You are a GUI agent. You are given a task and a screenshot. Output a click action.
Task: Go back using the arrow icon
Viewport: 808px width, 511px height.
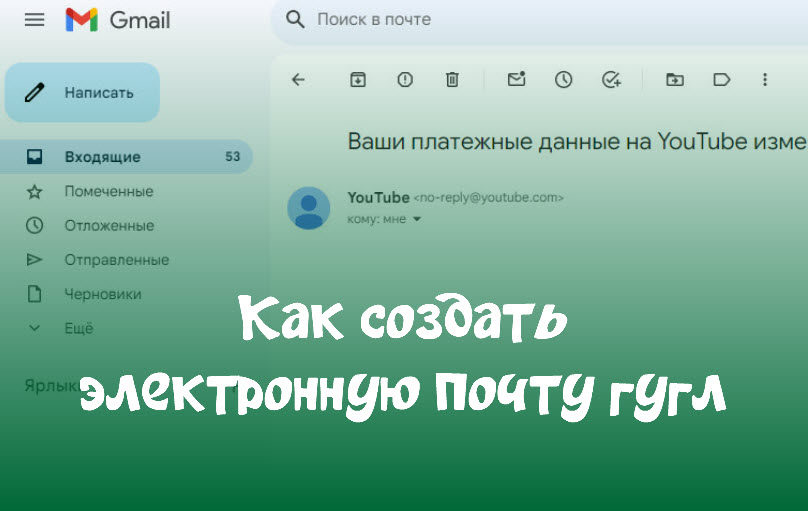pyautogui.click(x=298, y=80)
